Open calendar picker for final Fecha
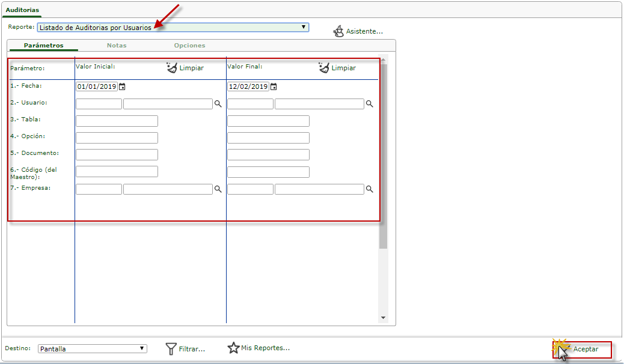The height and width of the screenshot is (364, 624). coord(274,86)
